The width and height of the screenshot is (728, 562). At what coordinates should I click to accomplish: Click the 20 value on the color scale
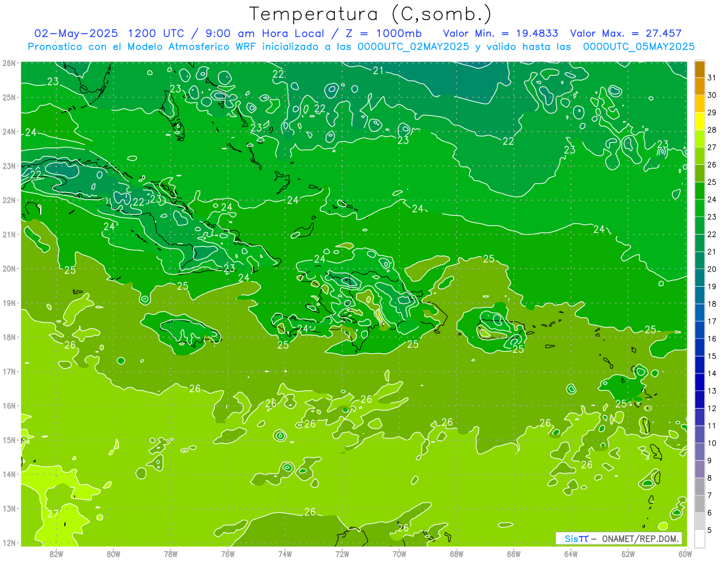[712, 269]
